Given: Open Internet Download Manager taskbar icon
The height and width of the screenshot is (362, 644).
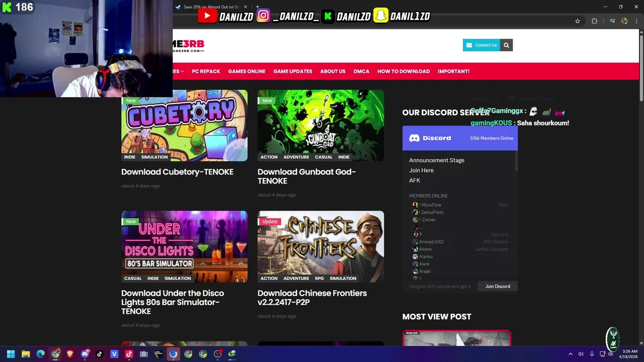Looking at the screenshot, I should pos(232,354).
